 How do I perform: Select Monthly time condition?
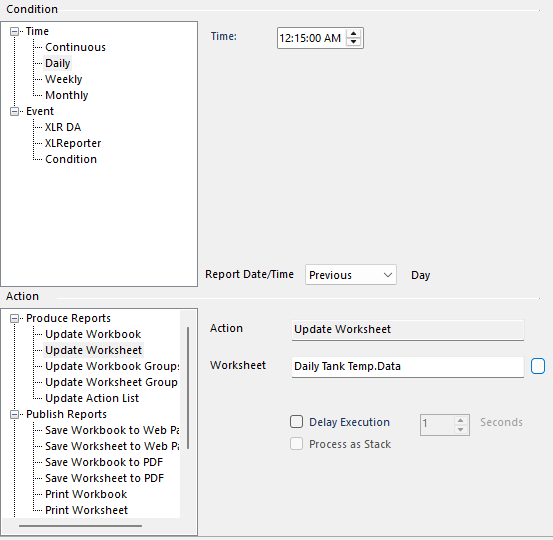click(x=66, y=95)
